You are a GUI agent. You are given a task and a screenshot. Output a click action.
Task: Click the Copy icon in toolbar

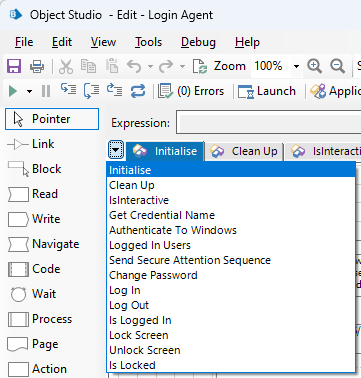[88, 66]
